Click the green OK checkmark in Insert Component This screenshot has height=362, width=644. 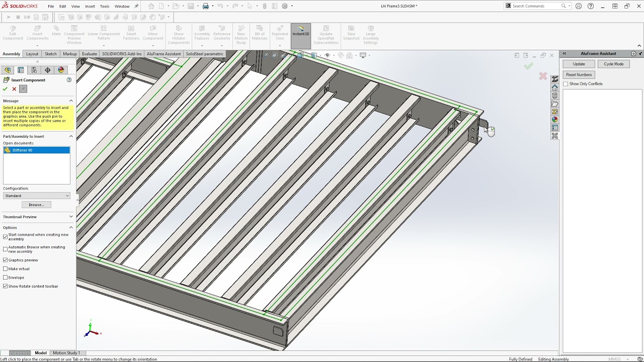click(x=5, y=89)
